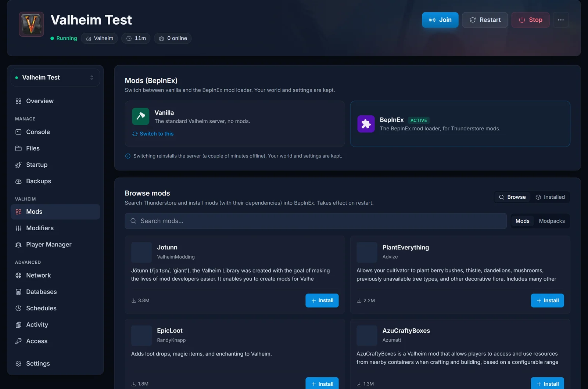
Task: Restart the server
Action: click(485, 20)
